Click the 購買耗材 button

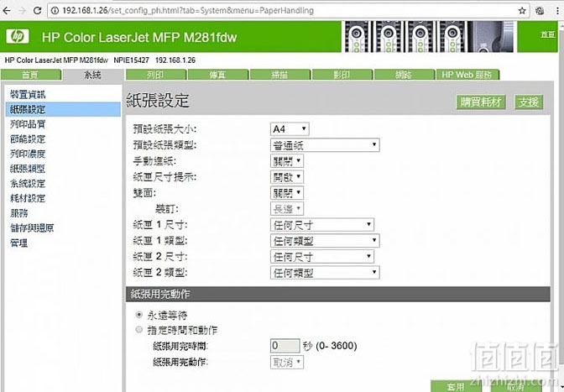481,102
